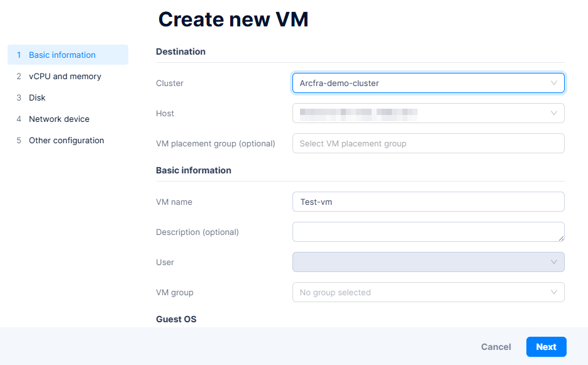
Task: Click the Cluster dropdown chevron arrow
Action: click(553, 83)
